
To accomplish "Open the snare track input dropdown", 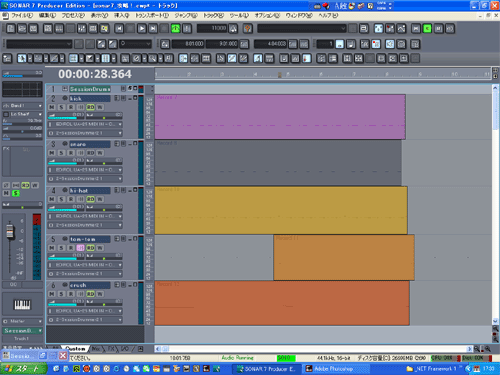I will coord(85,170).
